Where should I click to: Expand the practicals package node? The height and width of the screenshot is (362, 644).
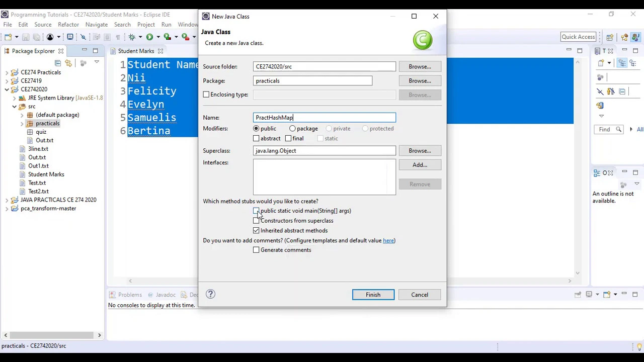point(22,124)
